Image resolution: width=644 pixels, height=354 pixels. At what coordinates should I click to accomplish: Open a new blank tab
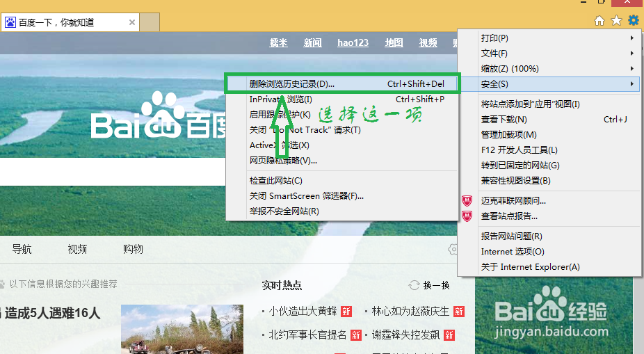point(150,22)
